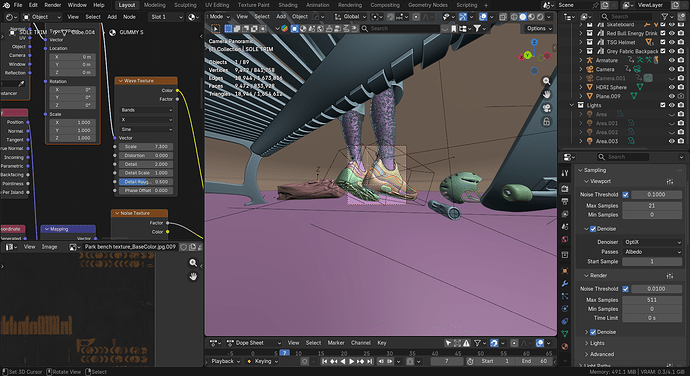Disable Camera render camera icon
This screenshot has height=376, width=690.
click(x=681, y=69)
